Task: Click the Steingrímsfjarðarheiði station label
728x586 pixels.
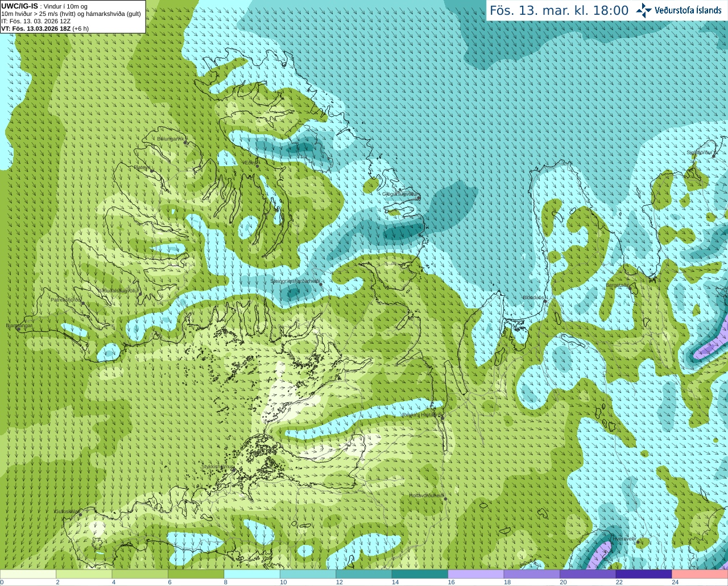Action: (295, 281)
